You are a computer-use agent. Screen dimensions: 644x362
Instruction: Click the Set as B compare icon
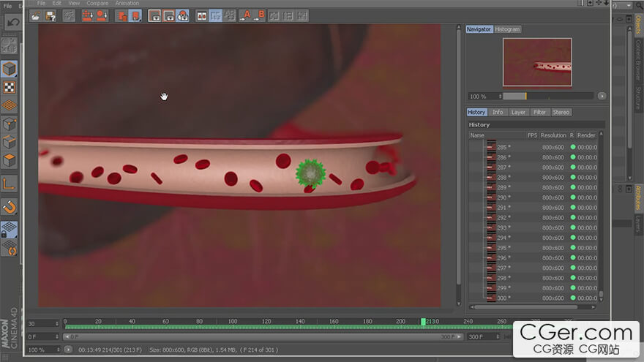click(259, 15)
